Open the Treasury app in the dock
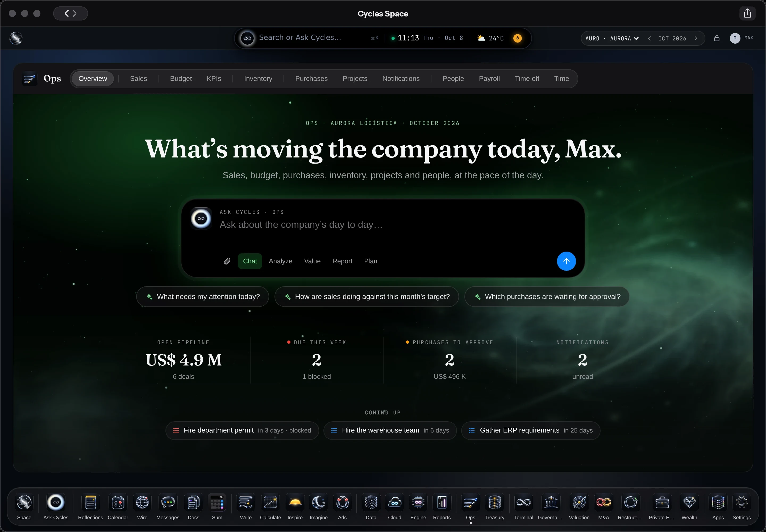 (x=494, y=502)
